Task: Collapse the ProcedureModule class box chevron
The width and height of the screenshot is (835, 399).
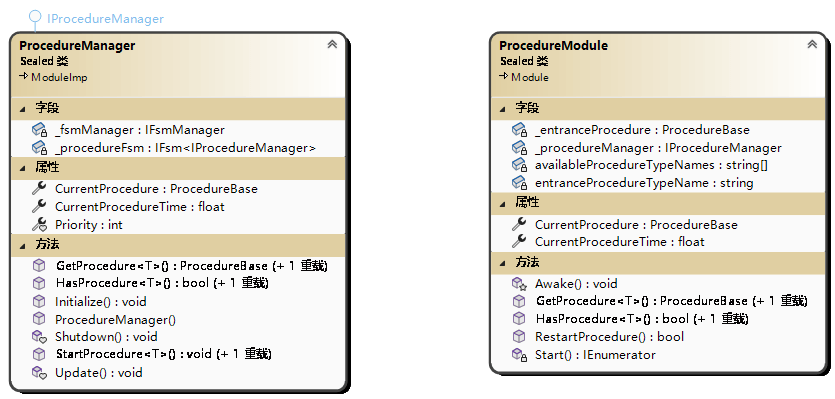Action: pos(812,44)
